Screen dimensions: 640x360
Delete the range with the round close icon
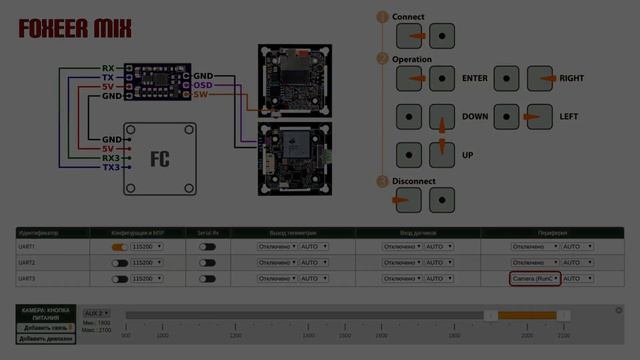[619, 311]
